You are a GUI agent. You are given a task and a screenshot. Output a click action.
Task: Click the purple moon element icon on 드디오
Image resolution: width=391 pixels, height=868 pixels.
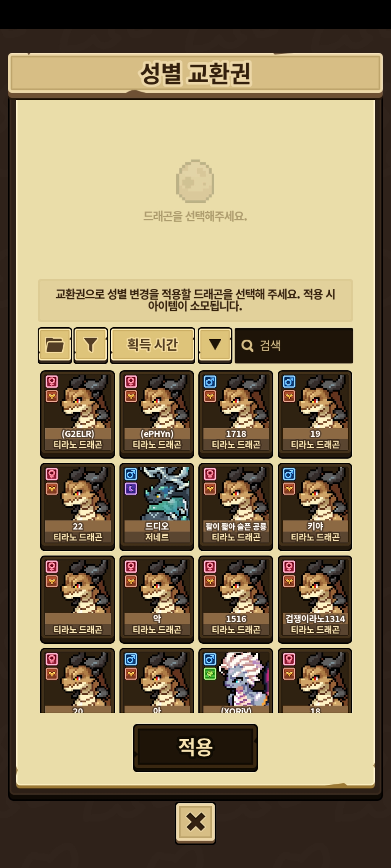coord(131,489)
